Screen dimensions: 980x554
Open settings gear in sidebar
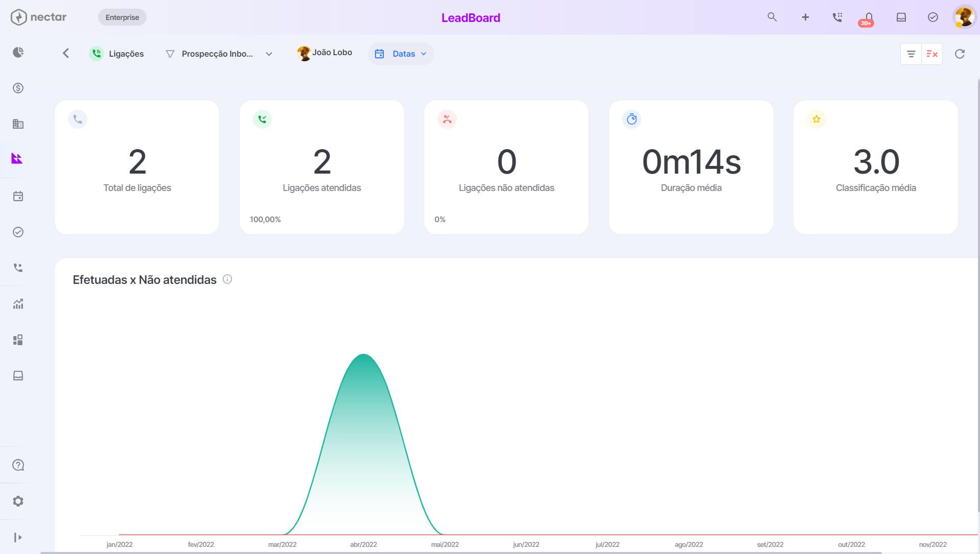(18, 501)
